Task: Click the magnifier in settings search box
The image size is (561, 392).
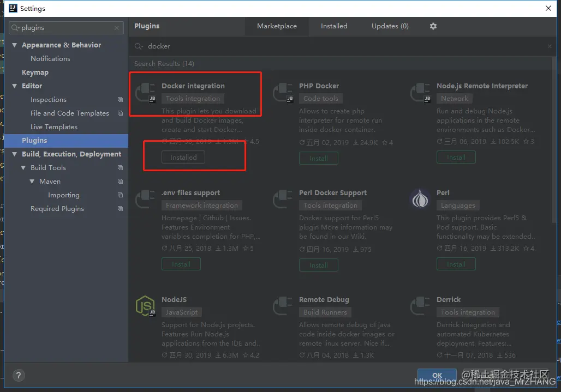Action: 15,28
